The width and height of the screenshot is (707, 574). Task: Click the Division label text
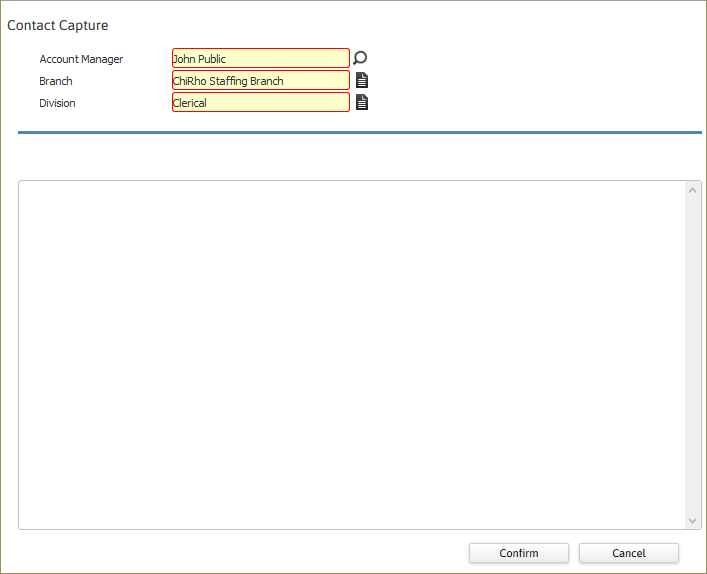pos(57,103)
